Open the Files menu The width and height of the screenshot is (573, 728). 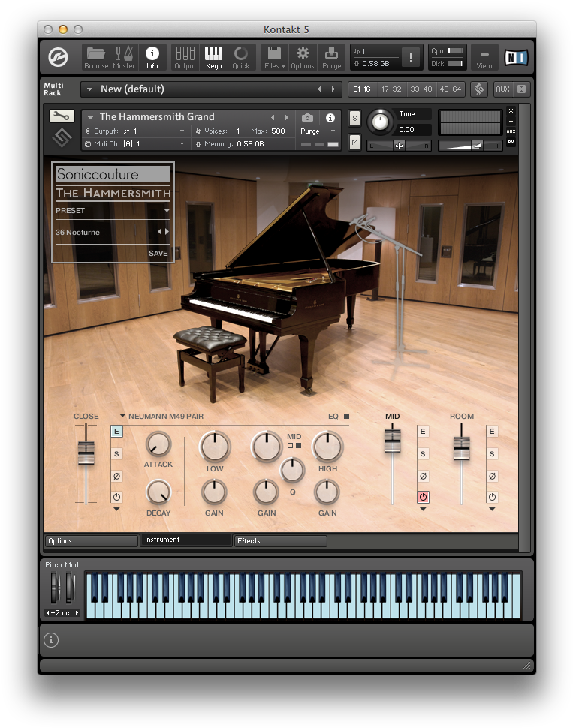[x=275, y=58]
